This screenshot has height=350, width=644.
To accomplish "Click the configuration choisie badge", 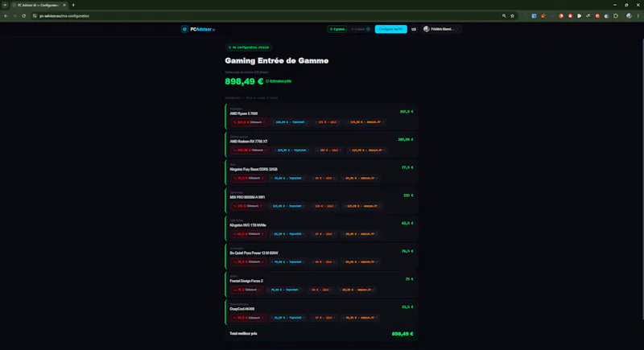I will [x=249, y=47].
